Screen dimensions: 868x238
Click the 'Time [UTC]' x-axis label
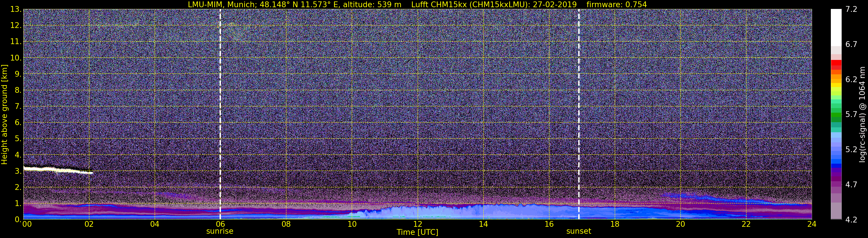pos(417,232)
